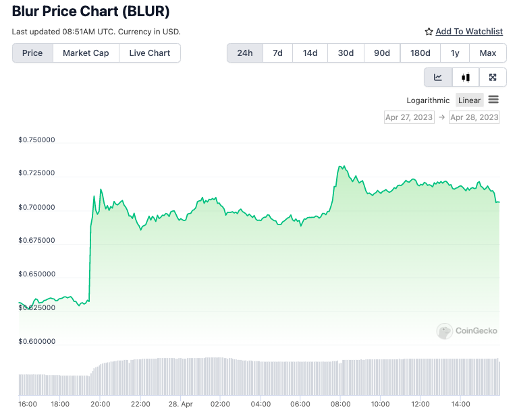This screenshot has height=420, width=517.
Task: Click Add To Watchlist link
Action: click(x=469, y=32)
